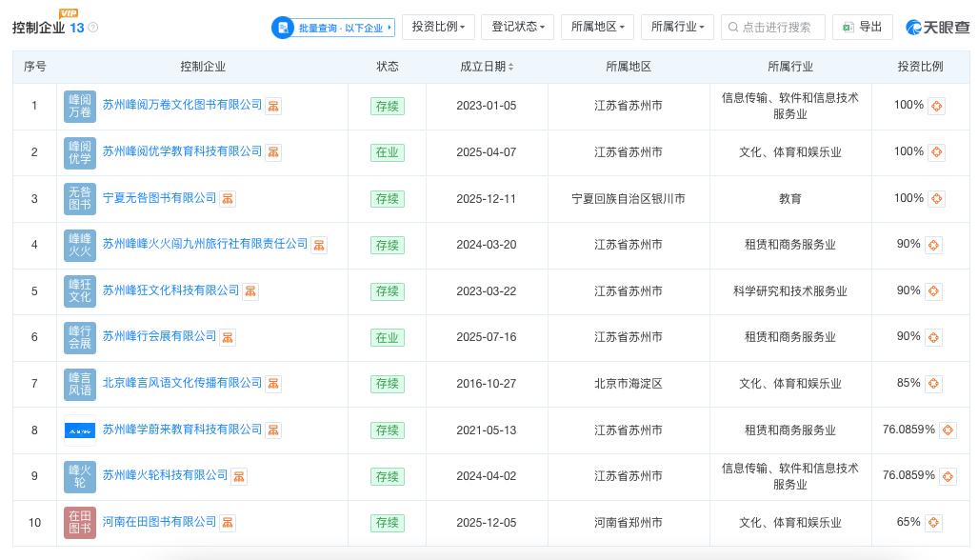978x560 pixels.
Task: Click structure chart icon after 宁夏无咎图书有限公司
Action: pos(228,199)
